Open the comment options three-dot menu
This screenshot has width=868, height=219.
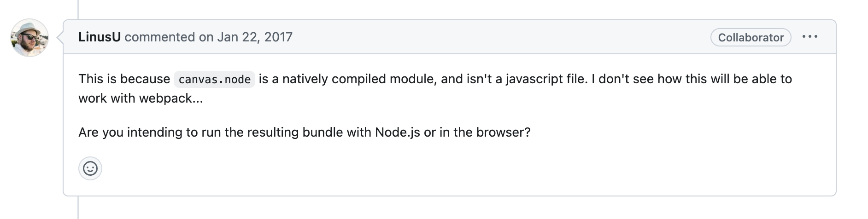(x=809, y=37)
